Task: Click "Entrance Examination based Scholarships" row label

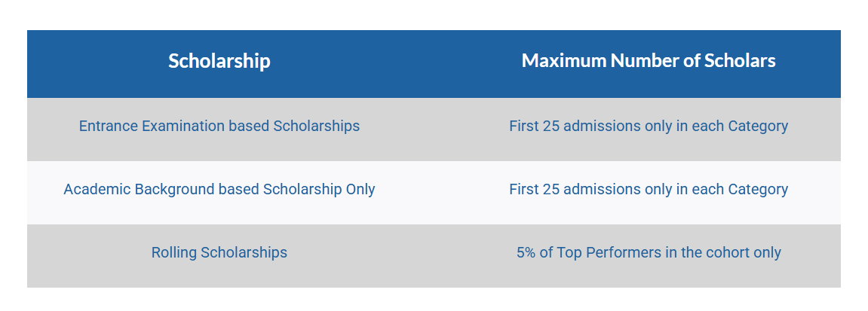Action: 219,126
